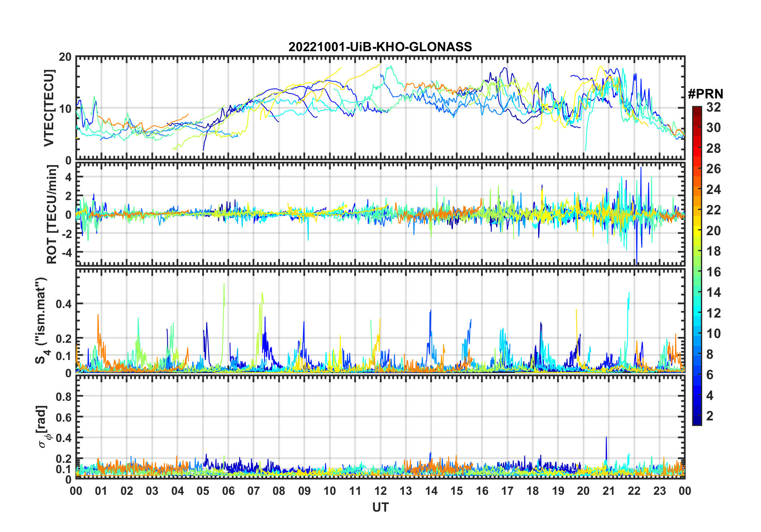Click the colorbar tick label 8
This screenshot has height=532, width=761.
pos(710,354)
